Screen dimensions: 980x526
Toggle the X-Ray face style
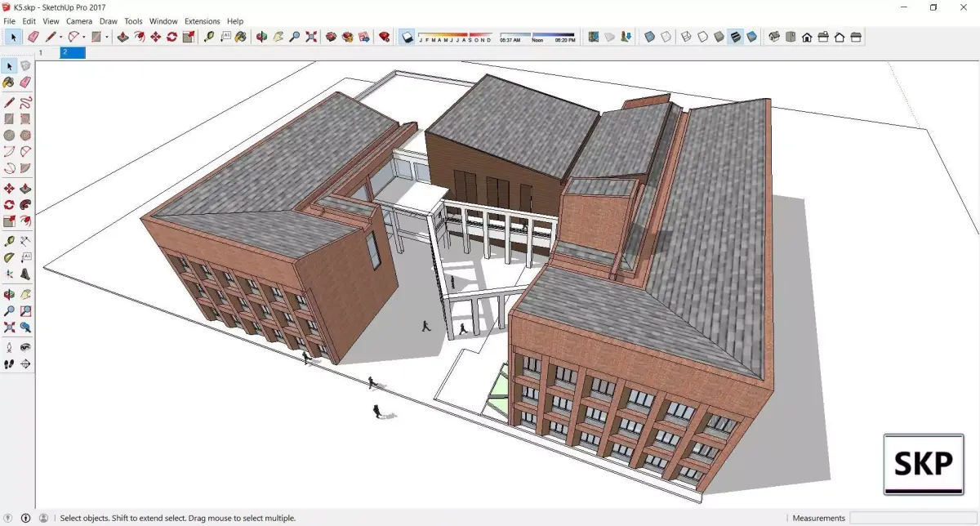[x=650, y=37]
